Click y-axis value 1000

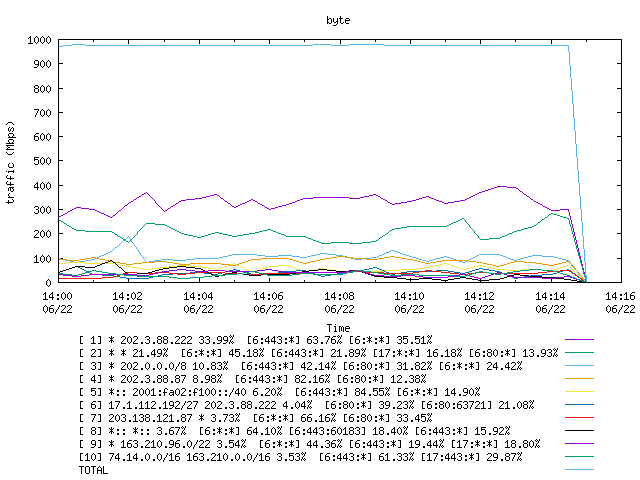click(39, 40)
